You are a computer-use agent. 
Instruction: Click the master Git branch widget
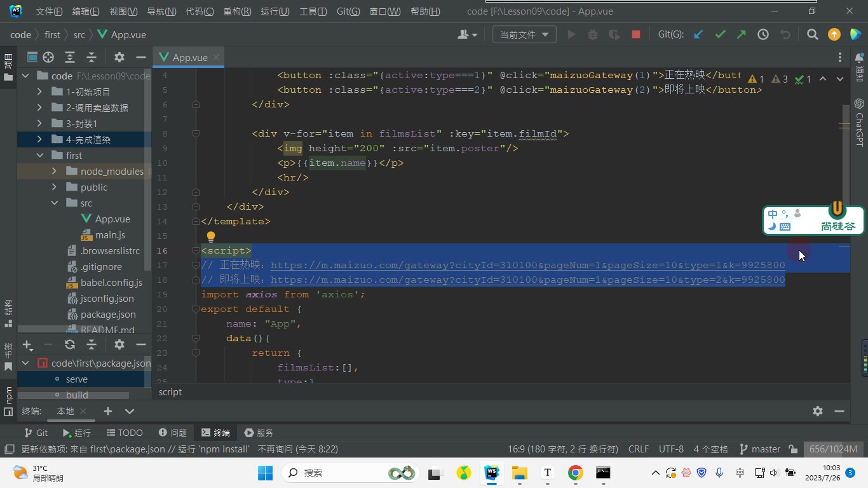click(x=760, y=449)
